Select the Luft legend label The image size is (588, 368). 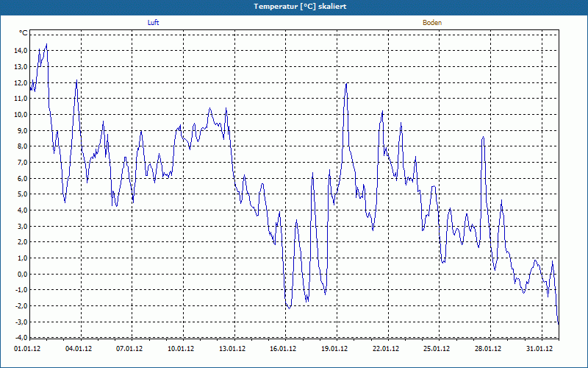153,23
